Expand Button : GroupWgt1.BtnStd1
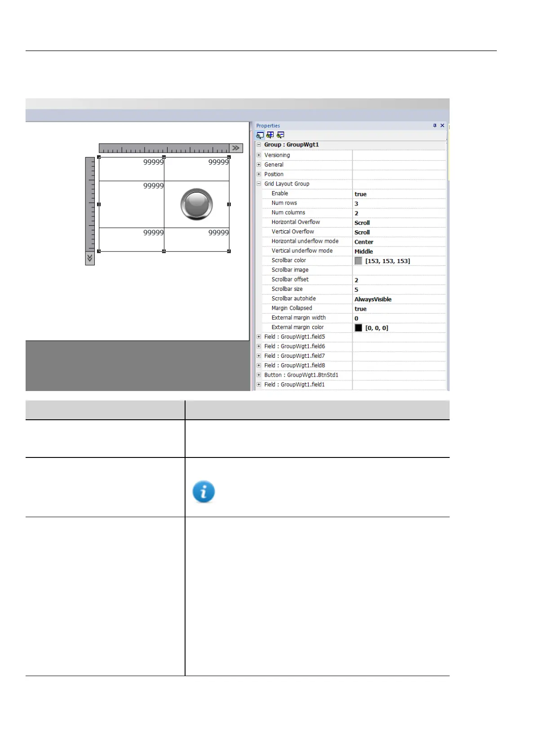 coord(259,375)
